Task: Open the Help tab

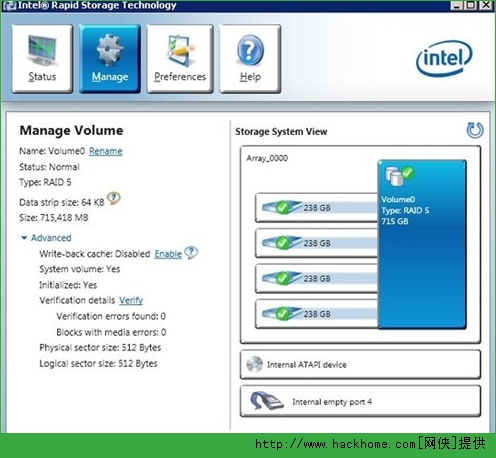Action: (x=250, y=59)
